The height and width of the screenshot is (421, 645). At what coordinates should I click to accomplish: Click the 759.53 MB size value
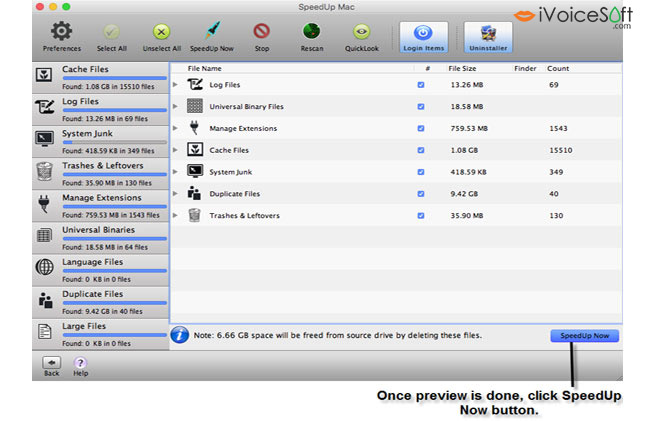pos(469,128)
